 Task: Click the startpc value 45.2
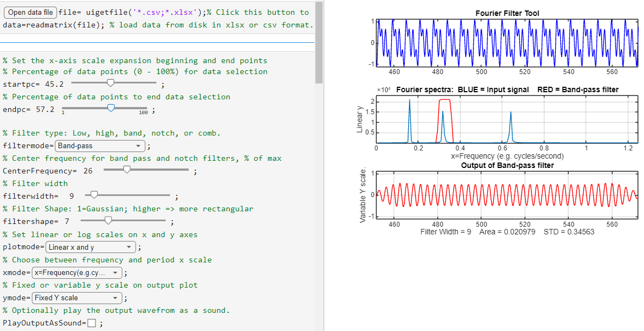pyautogui.click(x=54, y=84)
